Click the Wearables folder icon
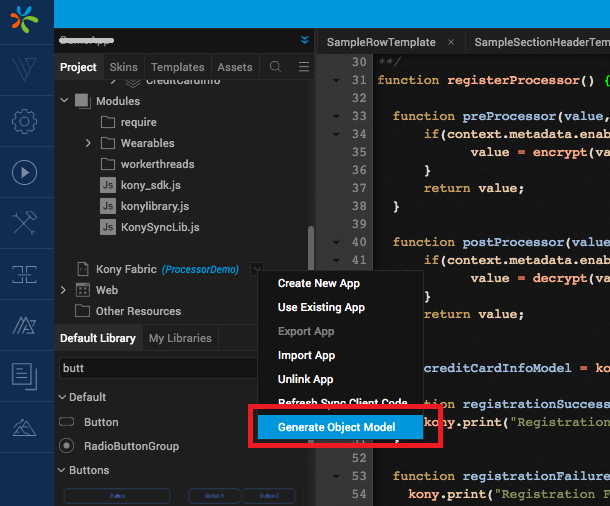610x506 pixels. [108, 143]
